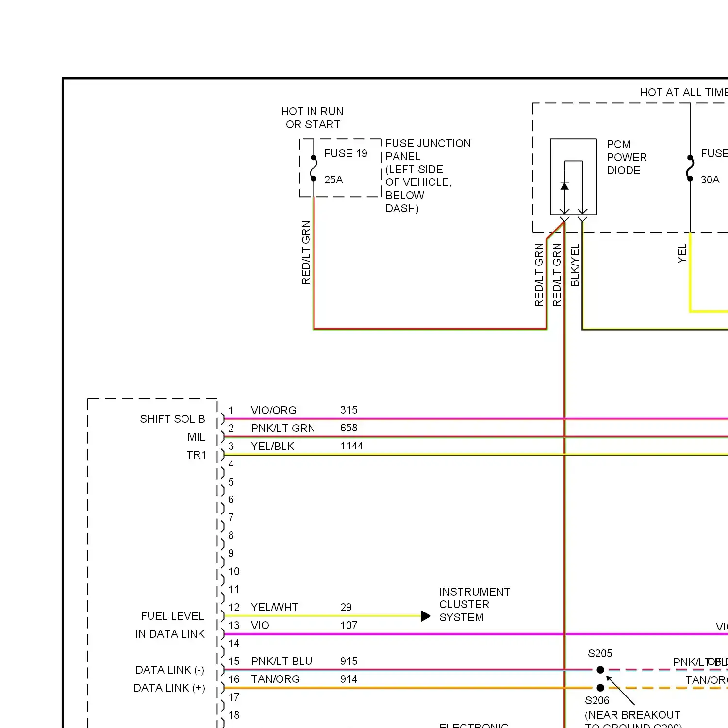Click connector pin number '7'
The width and height of the screenshot is (728, 728).
click(x=231, y=517)
